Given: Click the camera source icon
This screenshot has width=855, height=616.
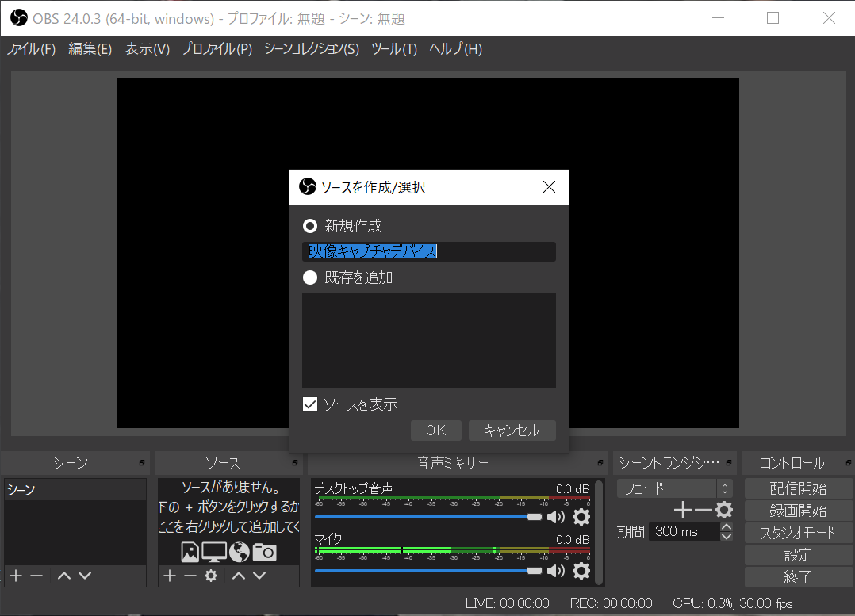Looking at the screenshot, I should coord(264,553).
